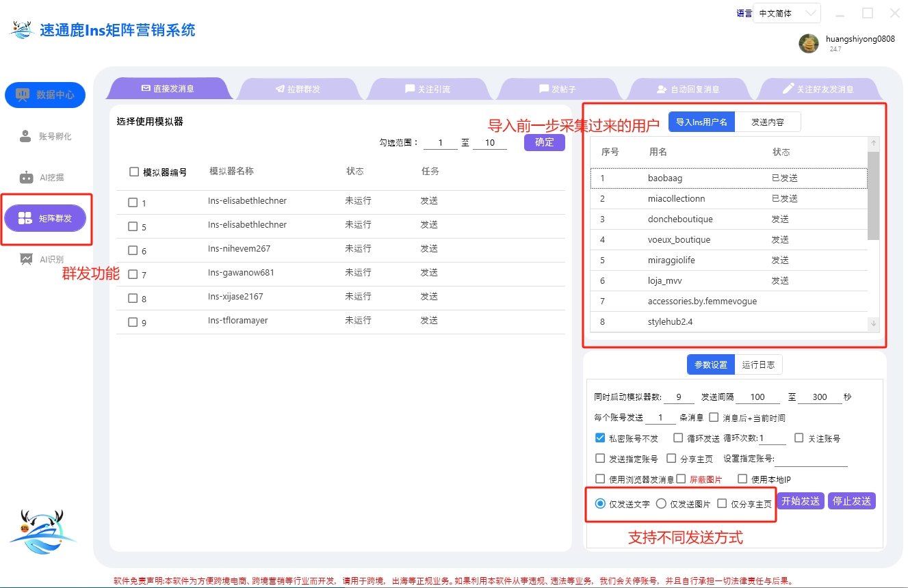Select the 仅发送文字 radio button

click(x=600, y=503)
